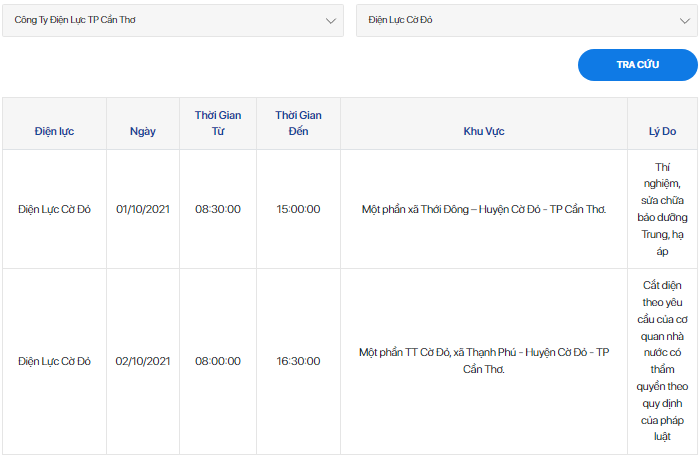This screenshot has width=700, height=459.
Task: Click the 08:30:00 start time cell
Action: [x=218, y=209]
